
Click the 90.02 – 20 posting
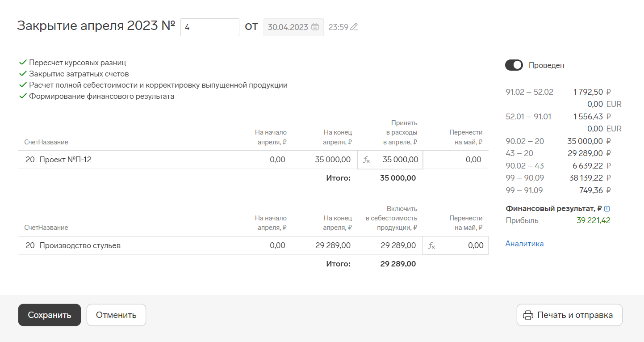point(525,141)
